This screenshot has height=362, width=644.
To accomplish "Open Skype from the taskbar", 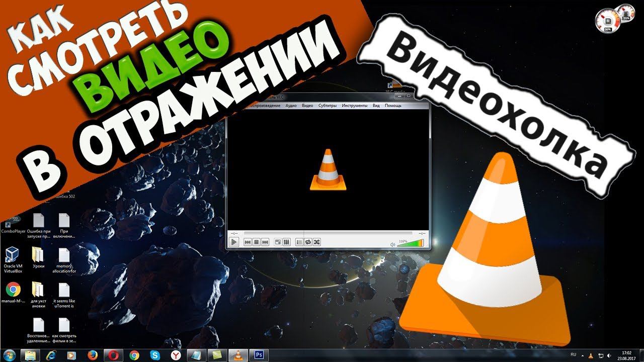I will pyautogui.click(x=155, y=355).
